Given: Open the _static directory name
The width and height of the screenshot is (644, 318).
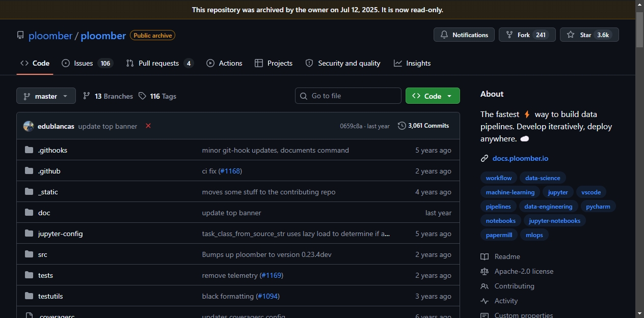Looking at the screenshot, I should 48,192.
